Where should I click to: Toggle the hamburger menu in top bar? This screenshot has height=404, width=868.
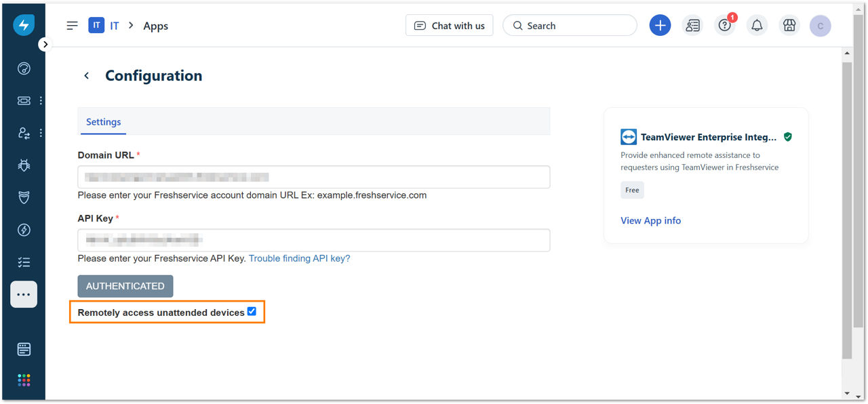pos(72,26)
